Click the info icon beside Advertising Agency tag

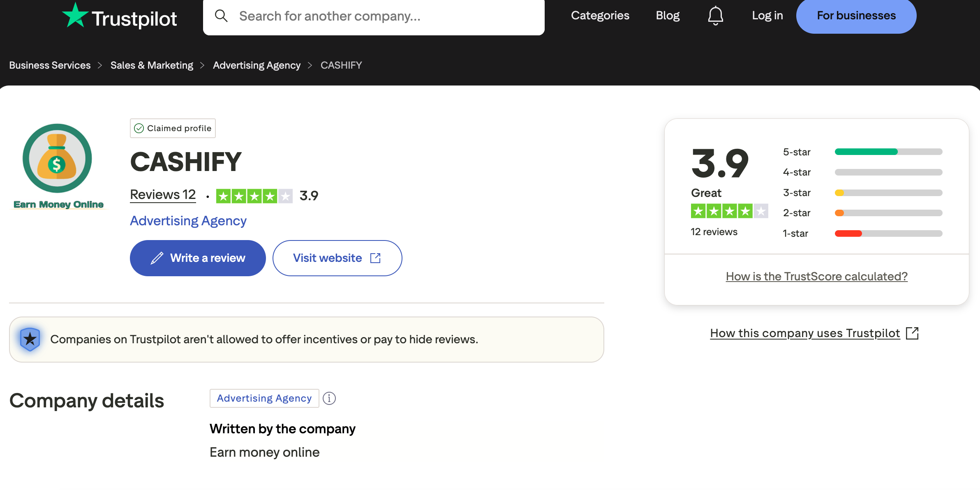(329, 398)
